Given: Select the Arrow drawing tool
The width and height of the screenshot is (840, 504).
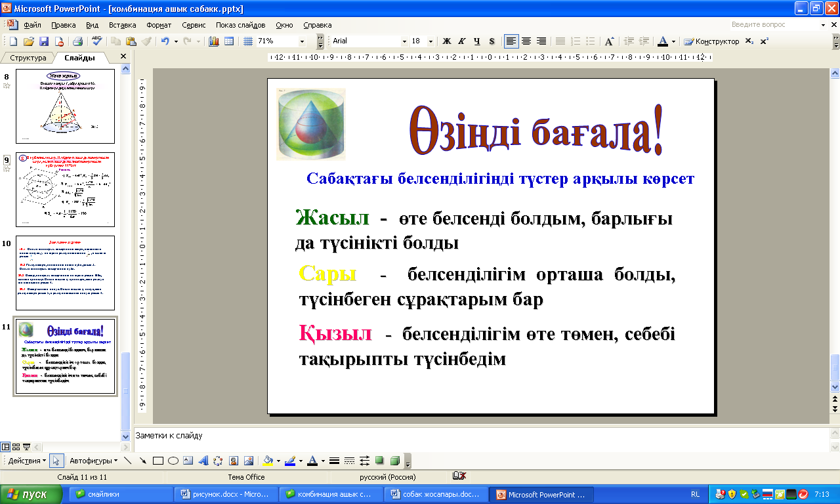Looking at the screenshot, I should click(142, 461).
